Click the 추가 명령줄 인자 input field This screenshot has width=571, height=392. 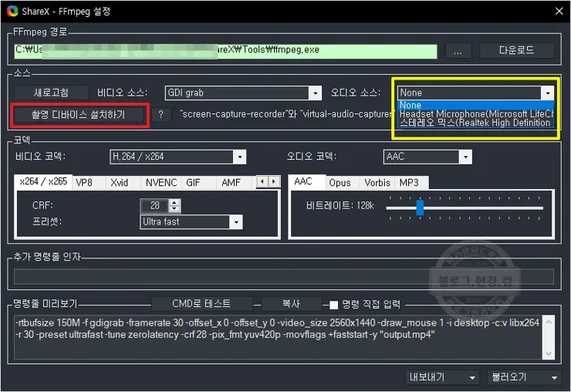tap(284, 276)
